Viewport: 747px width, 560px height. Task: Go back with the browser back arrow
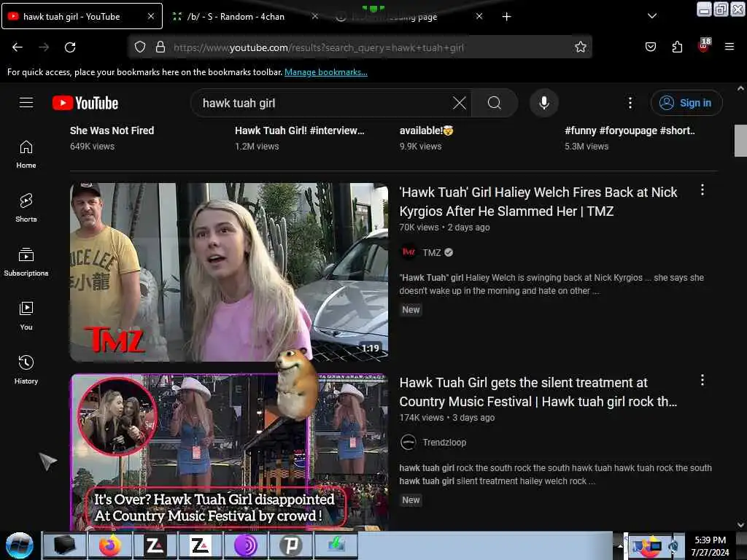click(x=18, y=47)
